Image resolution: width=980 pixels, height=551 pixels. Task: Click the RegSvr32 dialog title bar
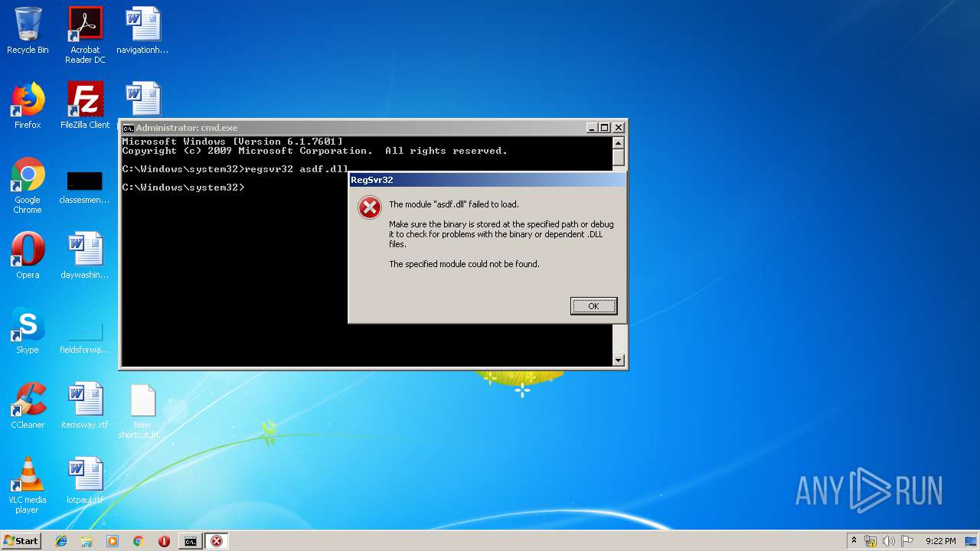pos(487,180)
